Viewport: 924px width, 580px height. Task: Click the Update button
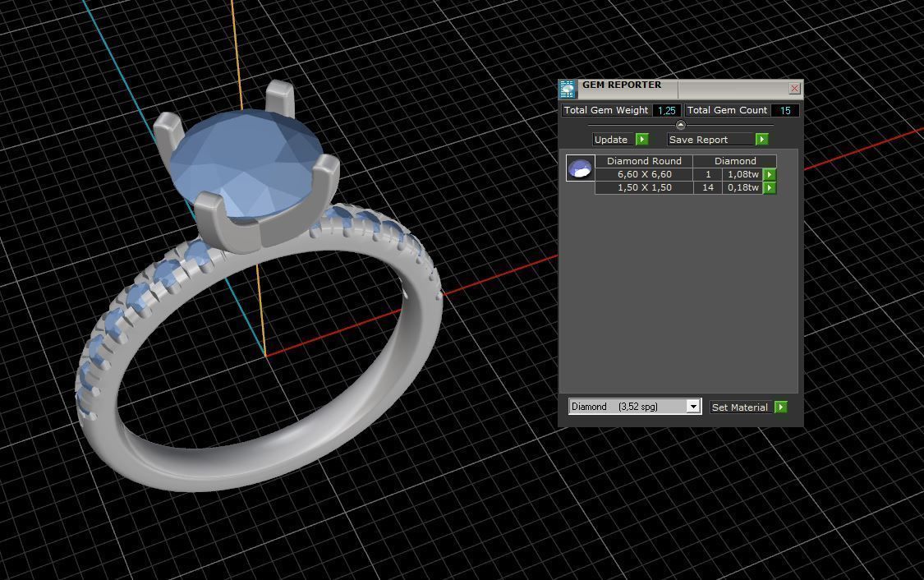click(613, 140)
